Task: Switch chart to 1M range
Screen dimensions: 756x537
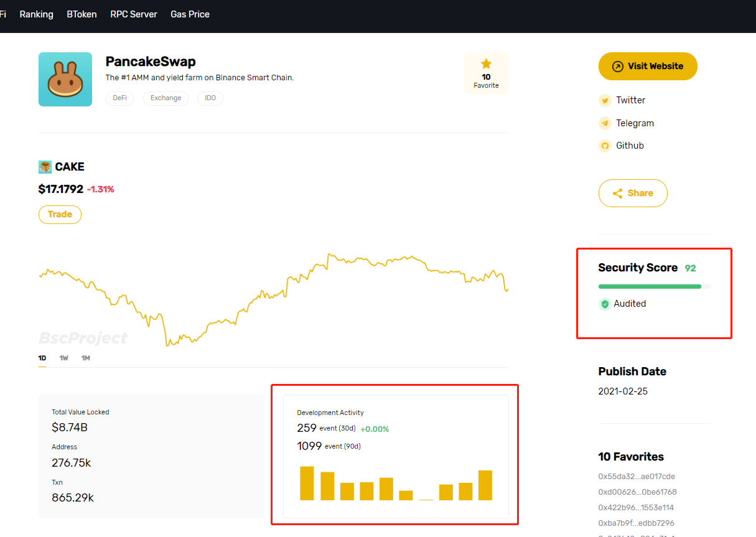Action: pyautogui.click(x=86, y=358)
